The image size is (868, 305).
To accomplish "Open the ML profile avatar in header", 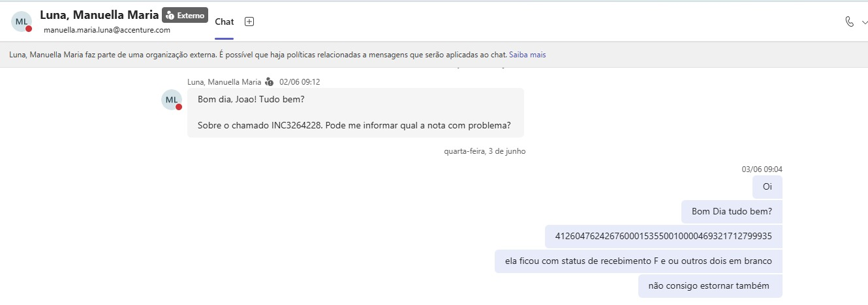I will tap(22, 22).
